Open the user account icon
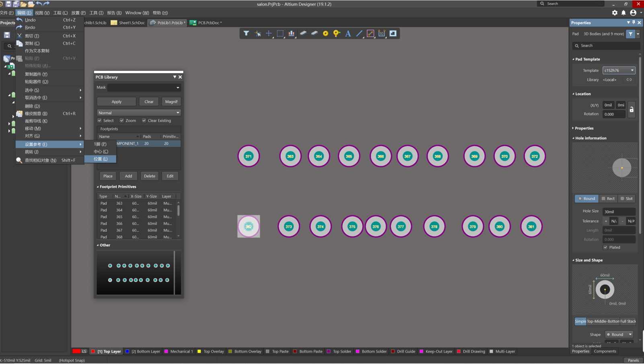644x364 pixels. [x=633, y=13]
